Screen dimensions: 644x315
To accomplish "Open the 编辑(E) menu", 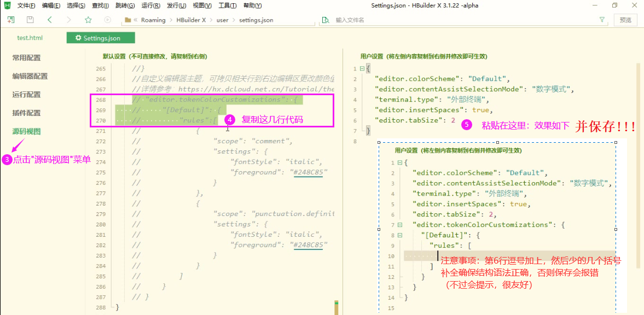I will pyautogui.click(x=51, y=6).
